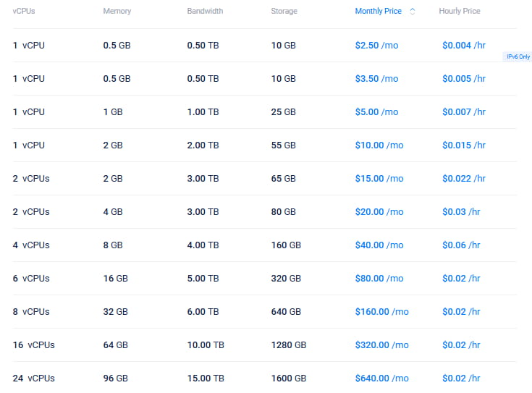This screenshot has height=393, width=532.
Task: Click the $20.00 /mo price link
Action: 379,212
